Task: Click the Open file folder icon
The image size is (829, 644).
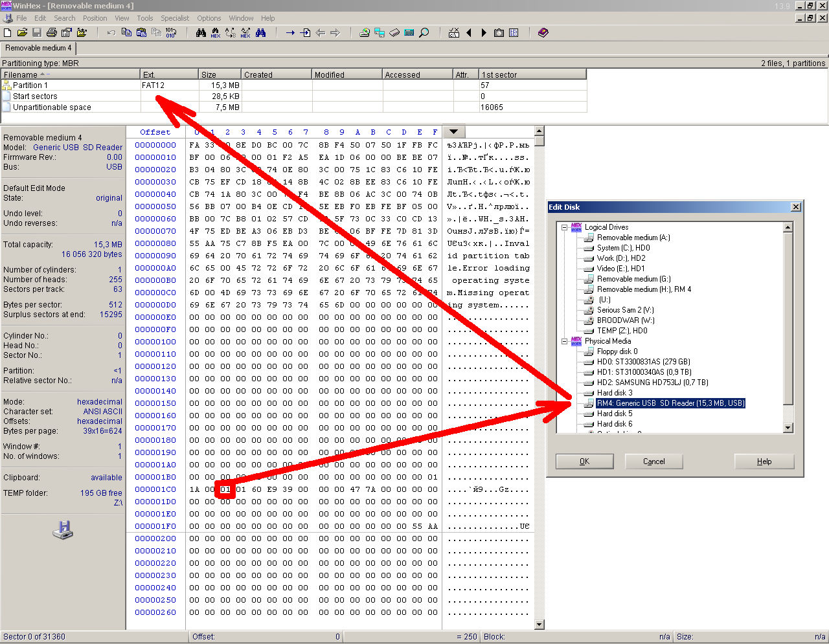Action: pos(22,32)
